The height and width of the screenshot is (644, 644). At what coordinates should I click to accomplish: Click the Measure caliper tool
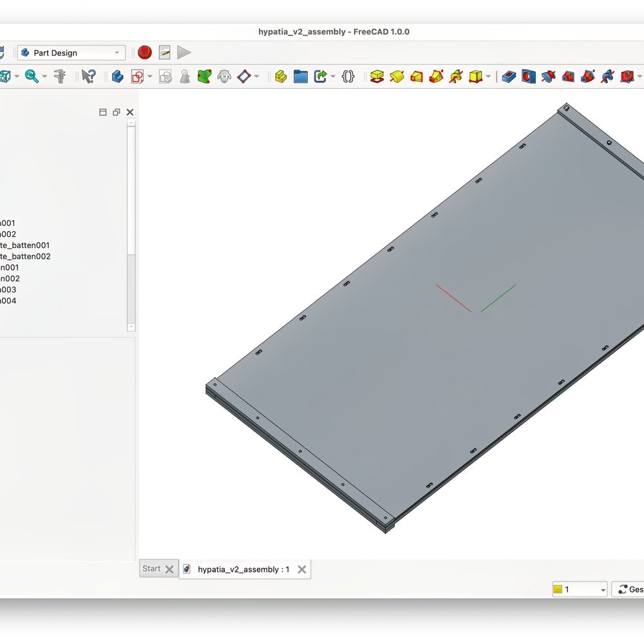click(60, 77)
